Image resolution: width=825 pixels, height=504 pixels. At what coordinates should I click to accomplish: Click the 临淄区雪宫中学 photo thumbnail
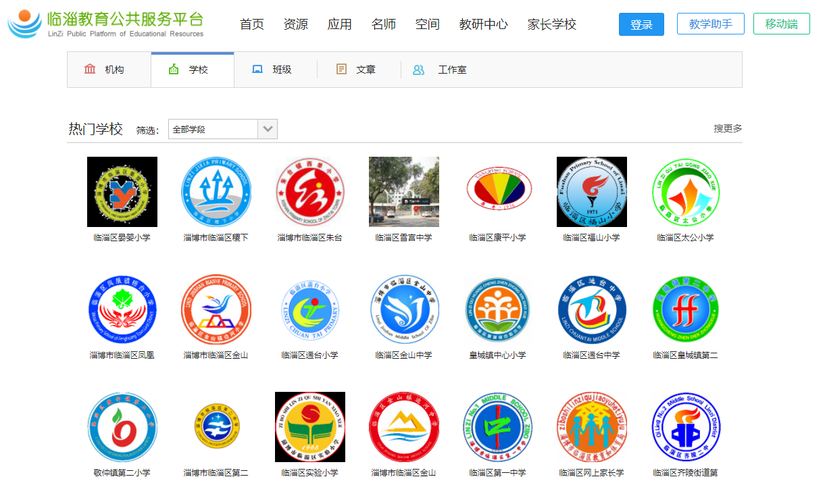coord(404,192)
